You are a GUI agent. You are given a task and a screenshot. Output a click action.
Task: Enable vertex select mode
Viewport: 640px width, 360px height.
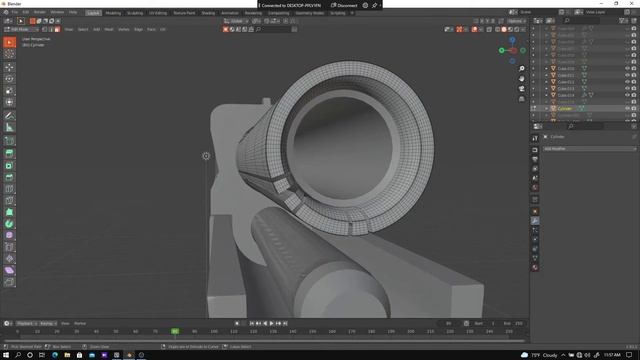pos(44,29)
